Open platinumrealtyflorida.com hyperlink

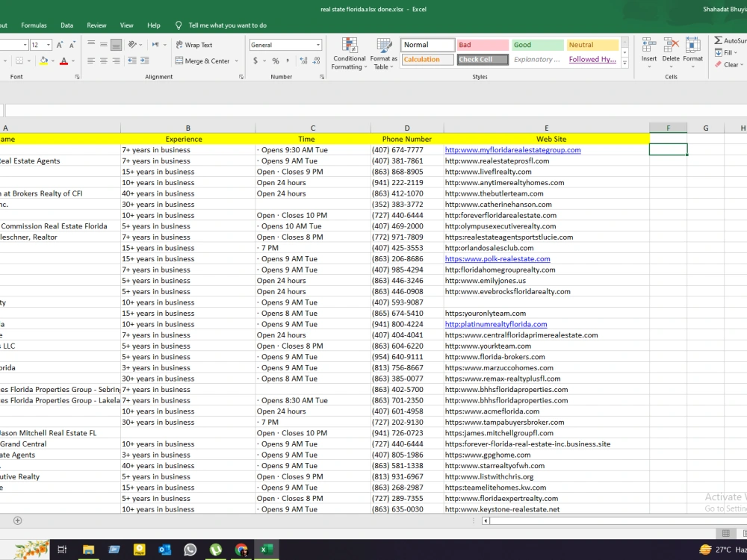click(x=496, y=324)
